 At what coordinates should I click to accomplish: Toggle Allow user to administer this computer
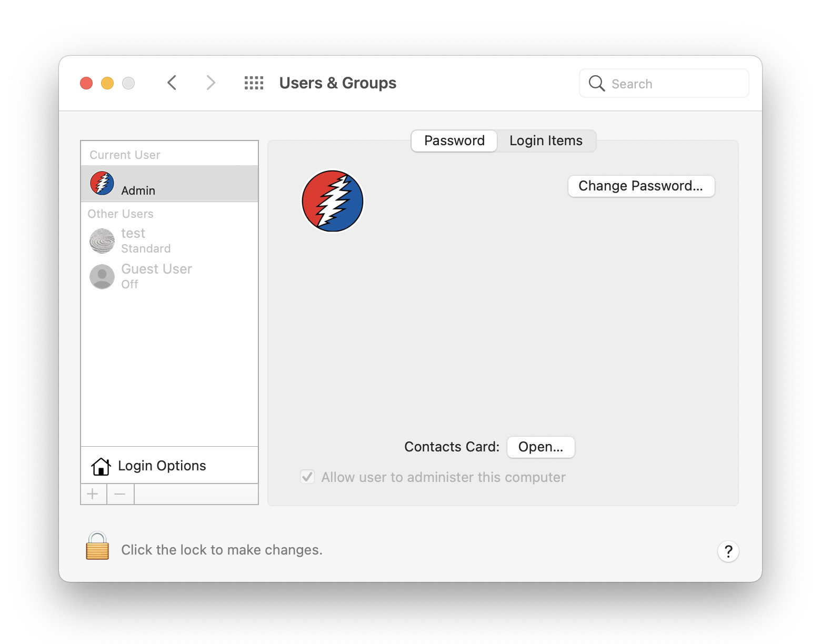307,477
